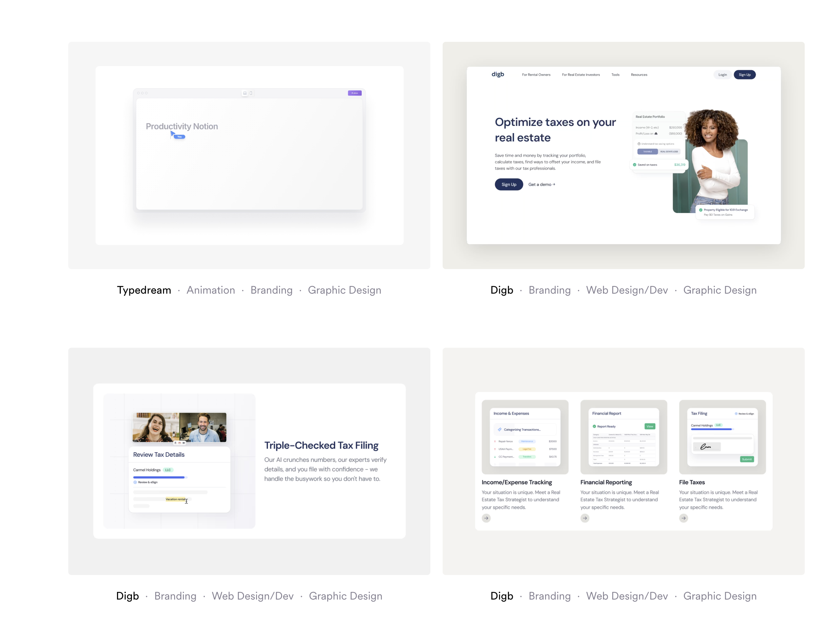Click the Login button in digb navbar
Image resolution: width=840 pixels, height=641 pixels.
click(723, 75)
